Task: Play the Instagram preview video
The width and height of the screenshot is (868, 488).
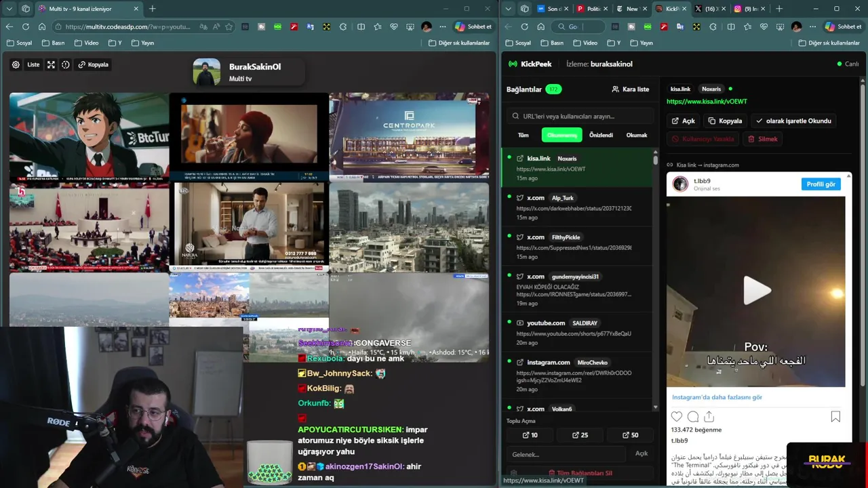Action: click(757, 291)
